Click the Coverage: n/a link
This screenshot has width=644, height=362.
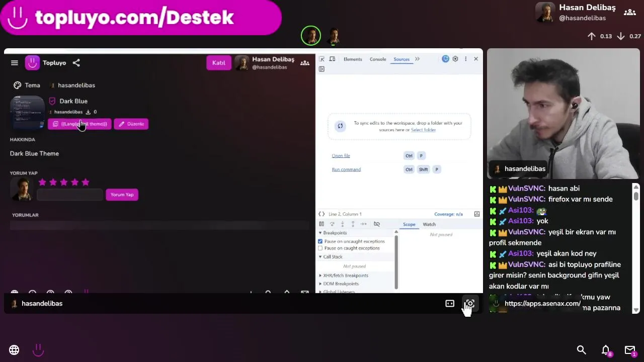pyautogui.click(x=448, y=214)
